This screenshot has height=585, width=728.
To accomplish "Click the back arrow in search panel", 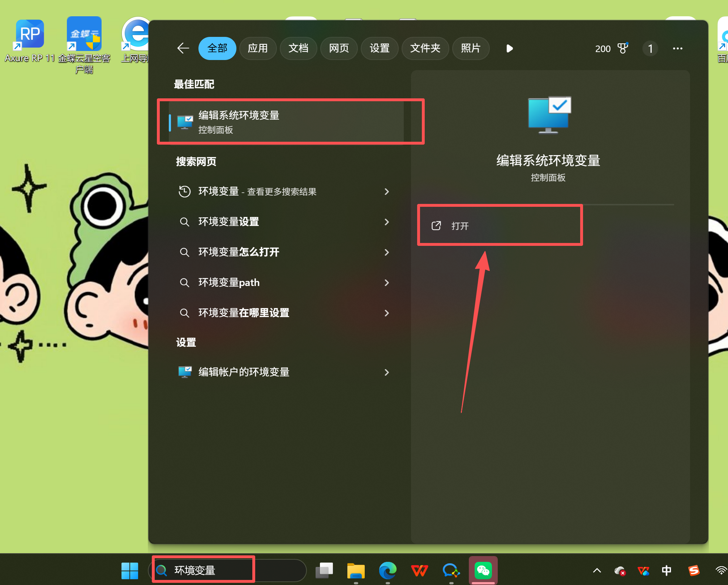I will coord(183,48).
